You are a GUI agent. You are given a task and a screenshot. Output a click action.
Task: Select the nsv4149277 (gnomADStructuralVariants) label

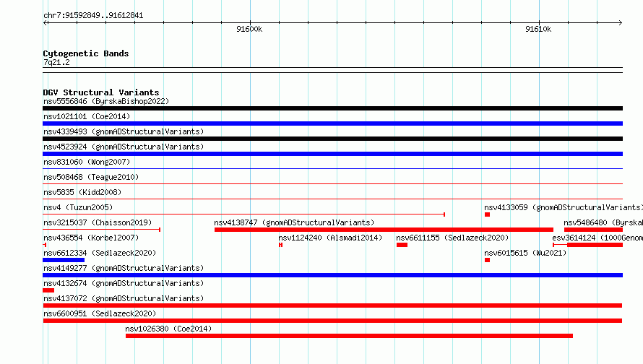point(124,268)
